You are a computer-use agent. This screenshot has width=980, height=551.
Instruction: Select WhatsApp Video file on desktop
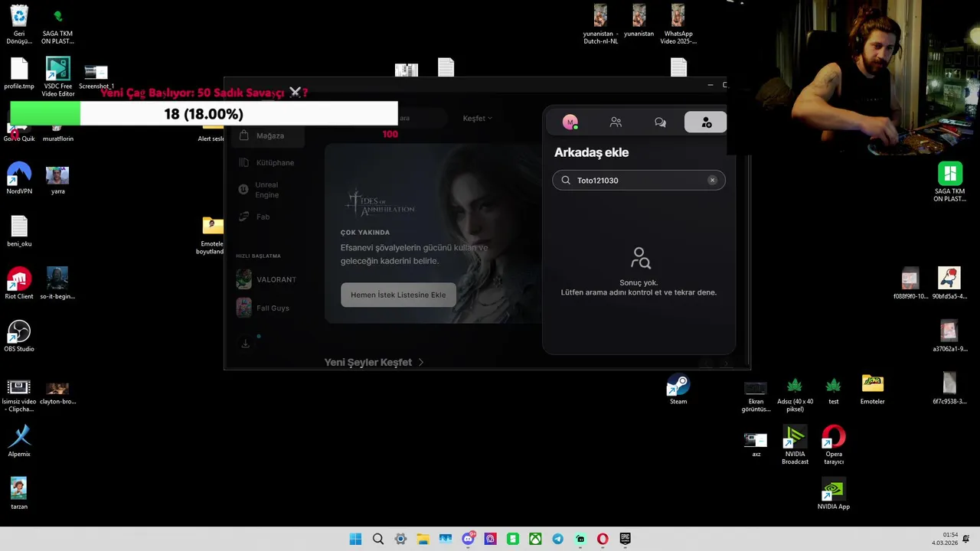click(678, 24)
